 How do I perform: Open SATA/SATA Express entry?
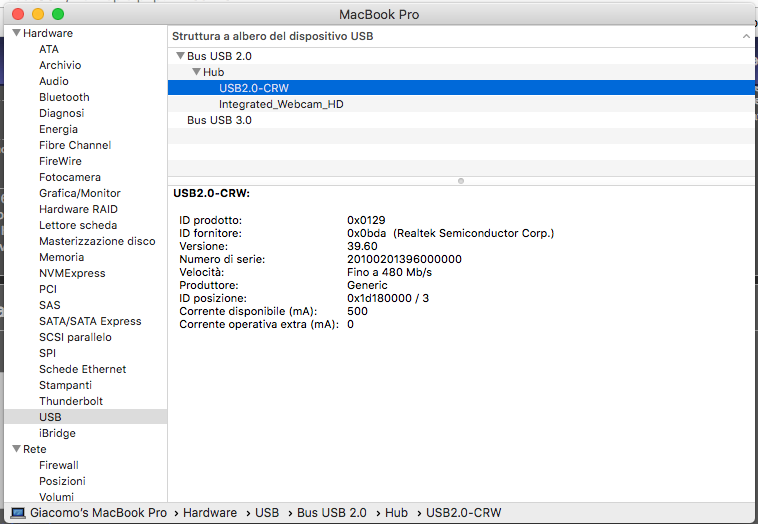[90, 321]
